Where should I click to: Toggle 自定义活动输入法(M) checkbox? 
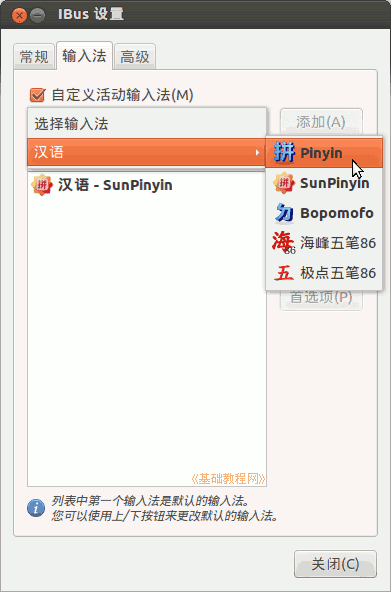tap(37, 95)
